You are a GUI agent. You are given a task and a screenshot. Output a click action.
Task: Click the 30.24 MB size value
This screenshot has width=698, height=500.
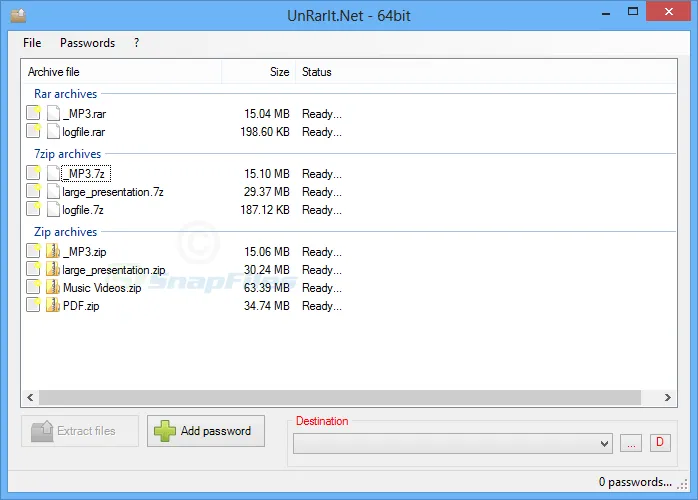(x=267, y=270)
